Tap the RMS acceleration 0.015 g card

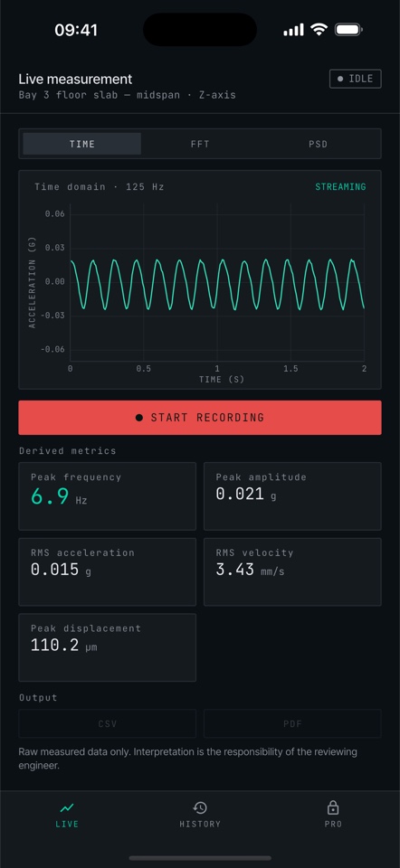click(108, 571)
